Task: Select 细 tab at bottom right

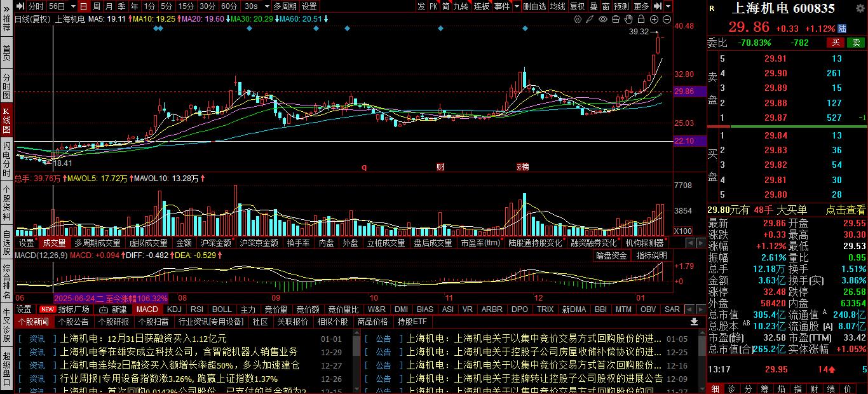Action: [x=715, y=388]
